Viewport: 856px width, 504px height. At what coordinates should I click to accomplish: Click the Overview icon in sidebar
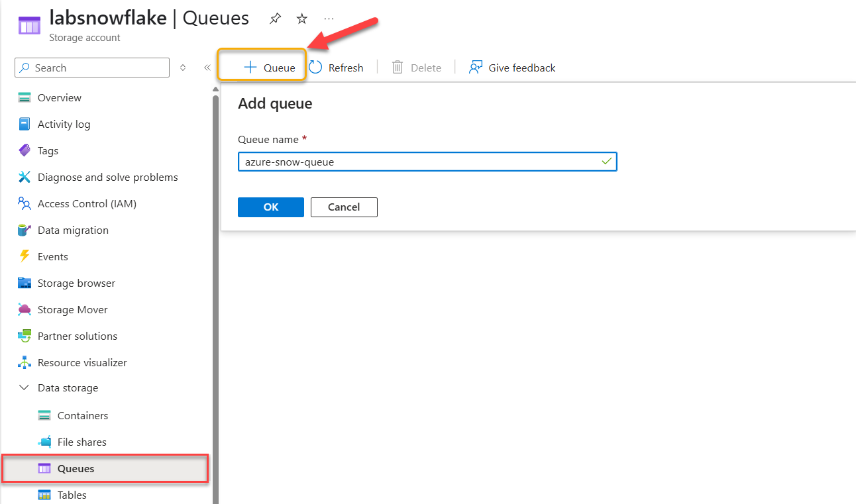(25, 98)
